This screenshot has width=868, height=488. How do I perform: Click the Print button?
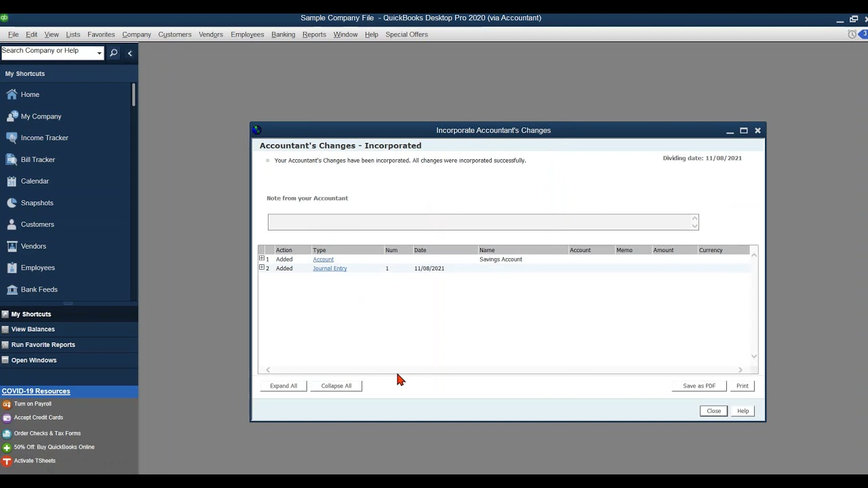743,386
